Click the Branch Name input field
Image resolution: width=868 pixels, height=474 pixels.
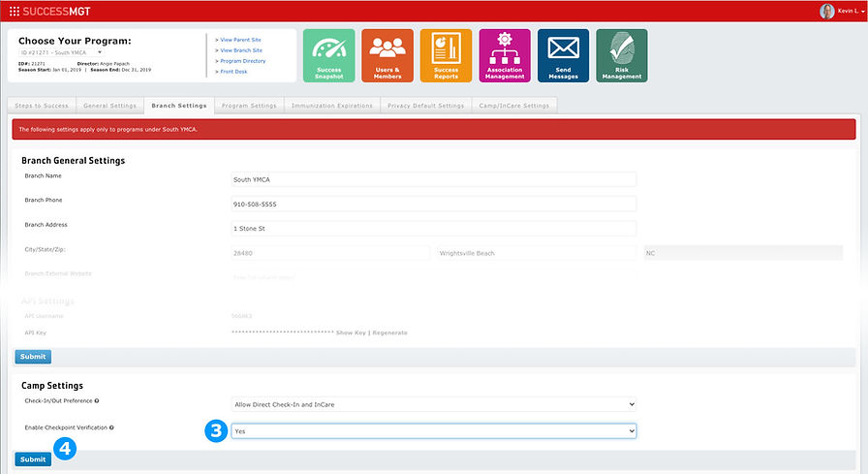click(x=434, y=179)
